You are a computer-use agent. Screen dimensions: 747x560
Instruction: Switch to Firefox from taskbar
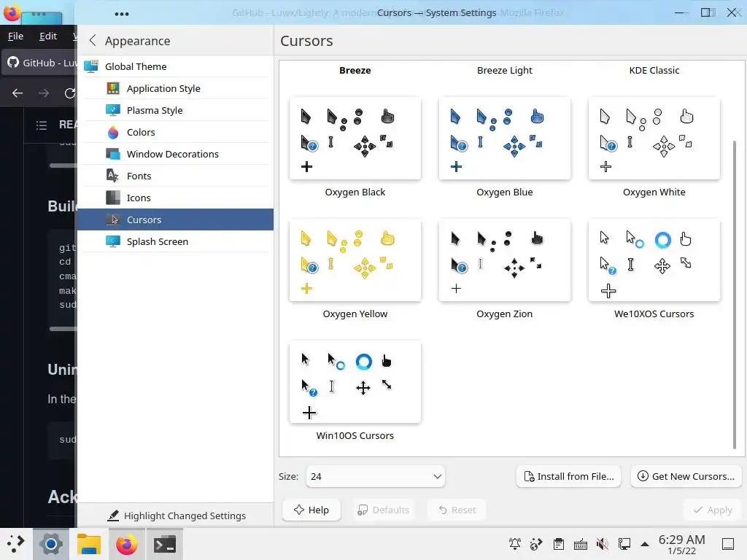tap(126, 544)
